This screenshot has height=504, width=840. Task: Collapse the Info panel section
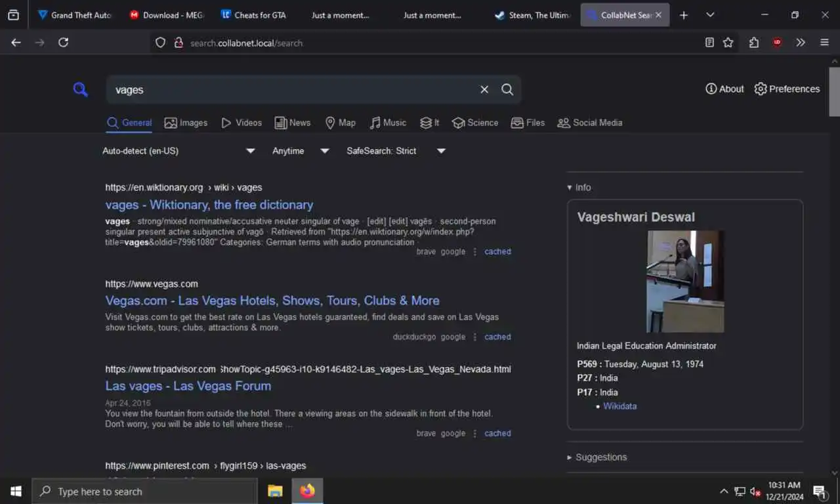pos(579,188)
